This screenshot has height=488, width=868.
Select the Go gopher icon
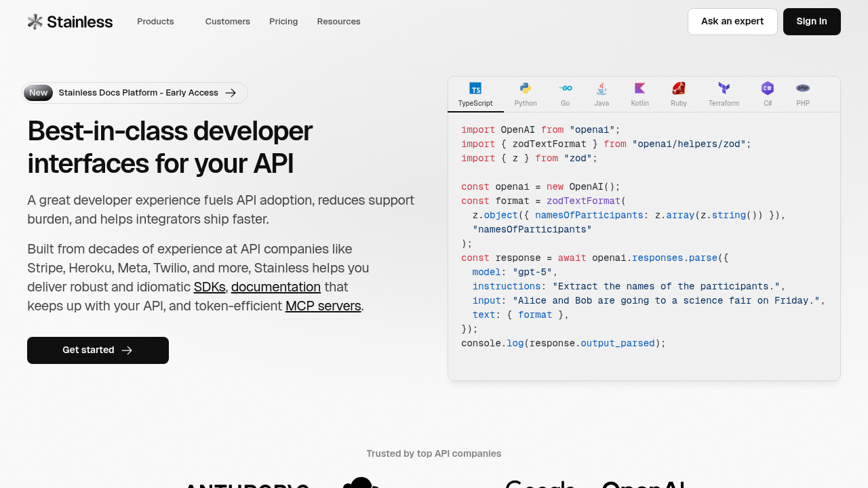tap(566, 88)
